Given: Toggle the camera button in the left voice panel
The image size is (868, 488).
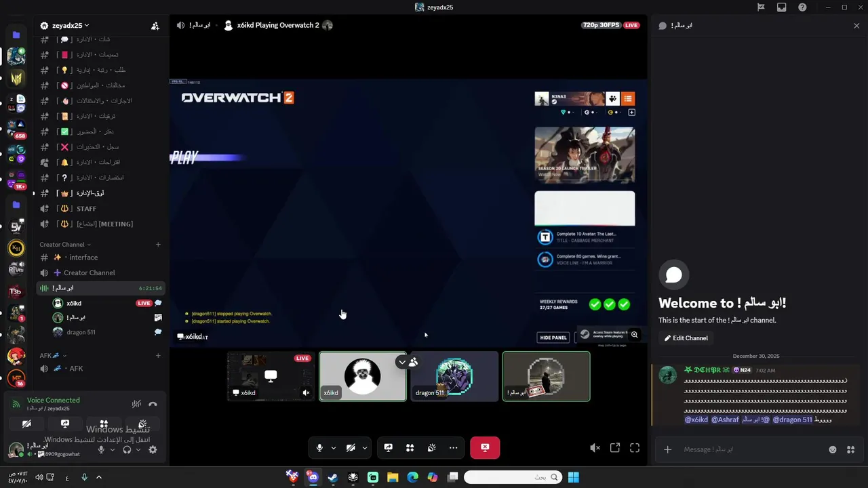Looking at the screenshot, I should pyautogui.click(x=26, y=424).
